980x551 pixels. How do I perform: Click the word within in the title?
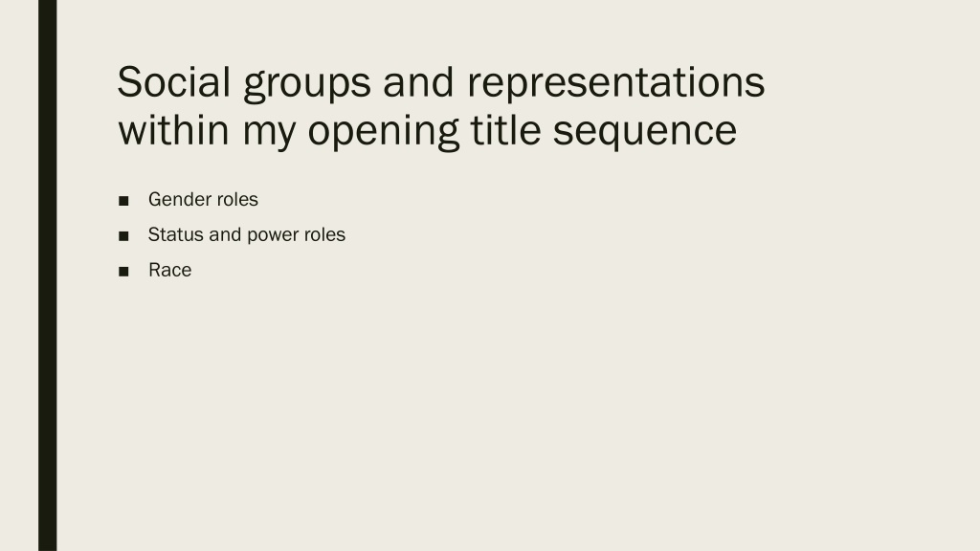(174, 130)
